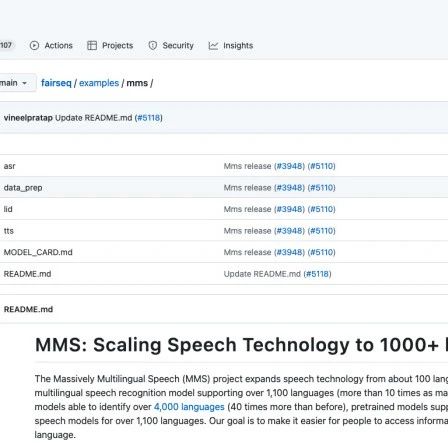Click the Insights graph icon

point(213,45)
